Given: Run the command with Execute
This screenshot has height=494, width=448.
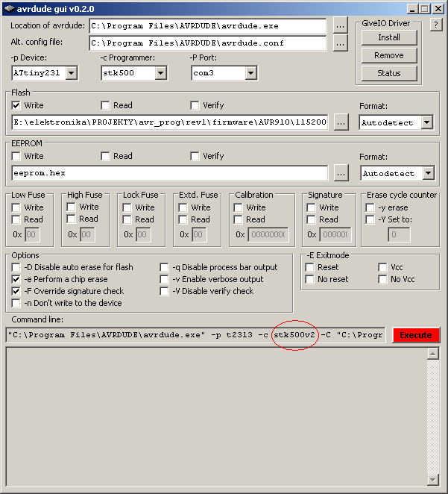Looking at the screenshot, I should click(416, 335).
